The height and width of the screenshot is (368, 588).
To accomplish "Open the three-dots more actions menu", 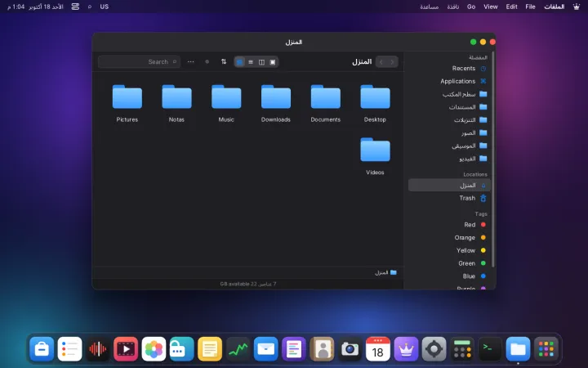I will (191, 61).
